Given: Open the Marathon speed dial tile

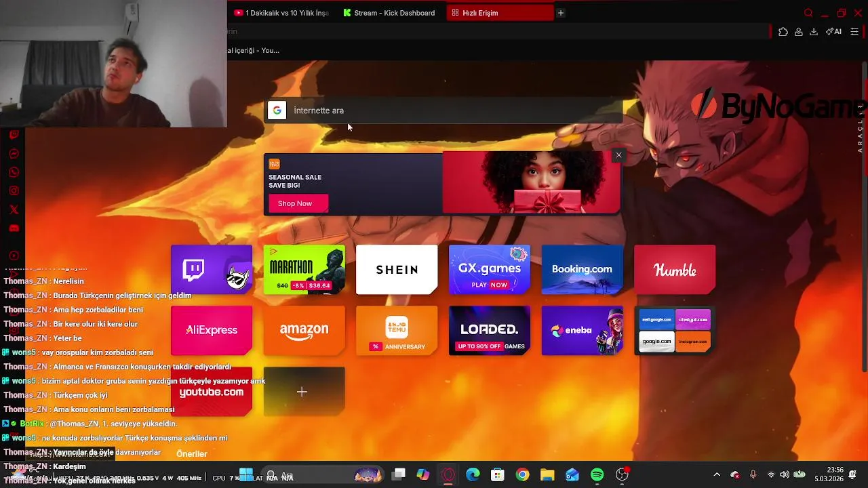Looking at the screenshot, I should (x=304, y=270).
